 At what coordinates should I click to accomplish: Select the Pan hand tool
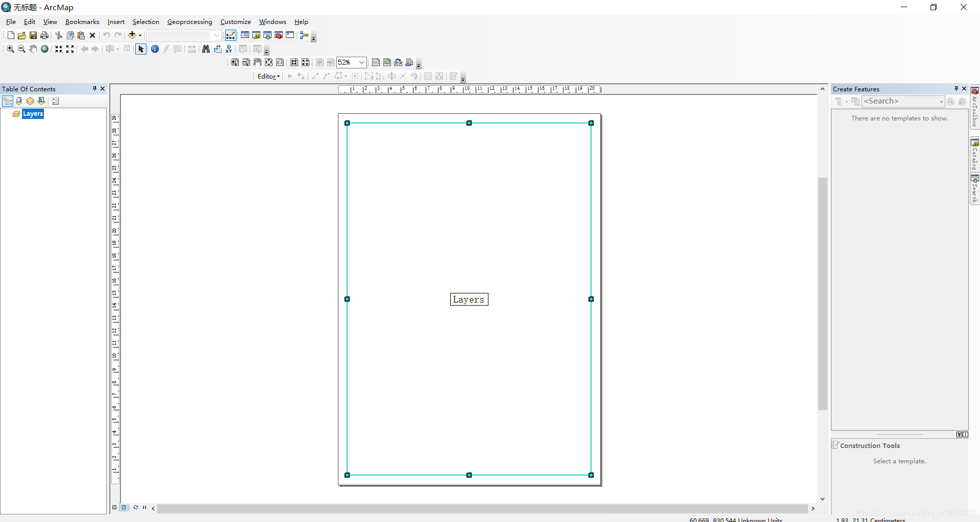click(x=33, y=49)
